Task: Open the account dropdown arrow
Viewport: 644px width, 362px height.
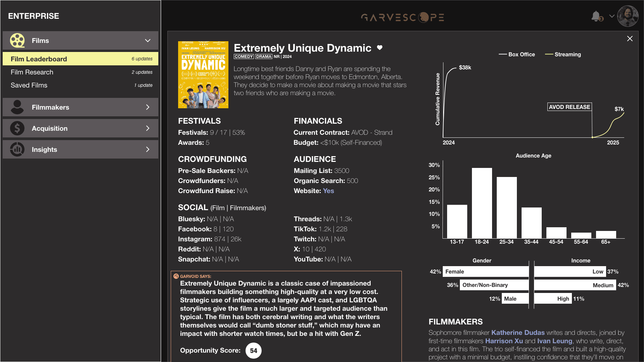Action: 612,16
